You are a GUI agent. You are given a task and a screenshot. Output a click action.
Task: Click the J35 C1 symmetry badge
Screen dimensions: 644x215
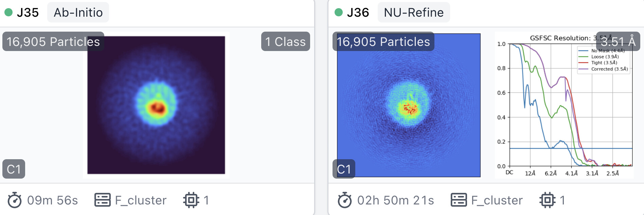point(14,169)
